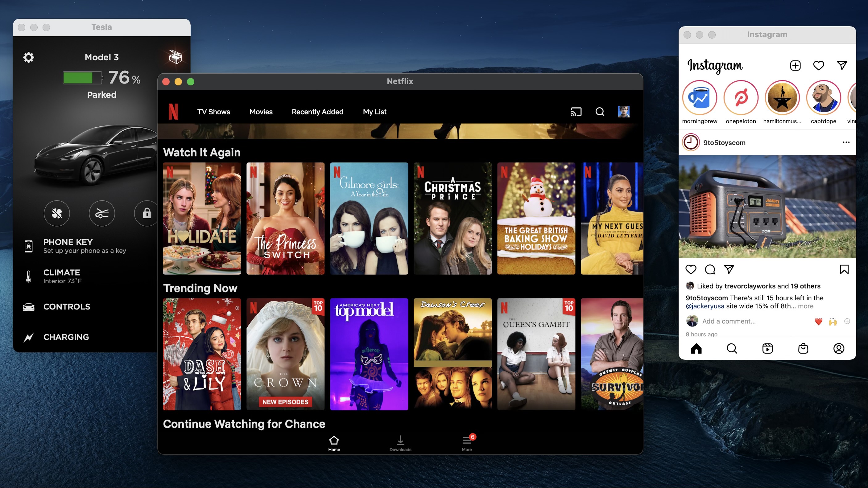This screenshot has height=488, width=868.
Task: Expand Instagram post more options ellipsis
Action: tap(846, 142)
